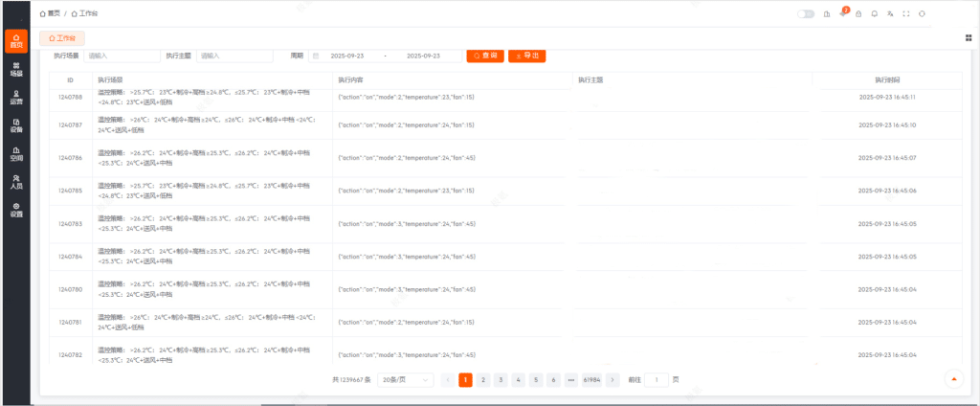Click the ID column header
The width and height of the screenshot is (980, 406).
(x=71, y=80)
